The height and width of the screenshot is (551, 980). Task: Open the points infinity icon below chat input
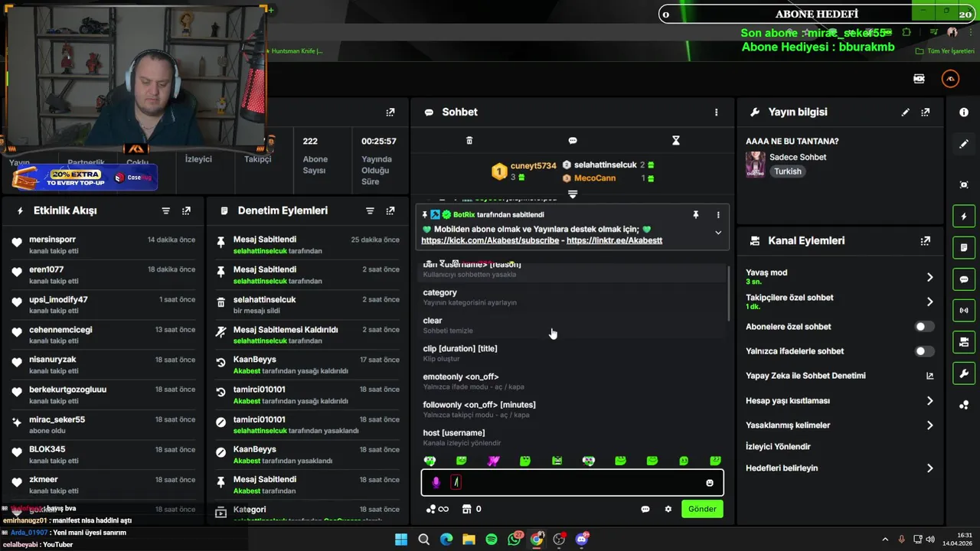tap(437, 509)
